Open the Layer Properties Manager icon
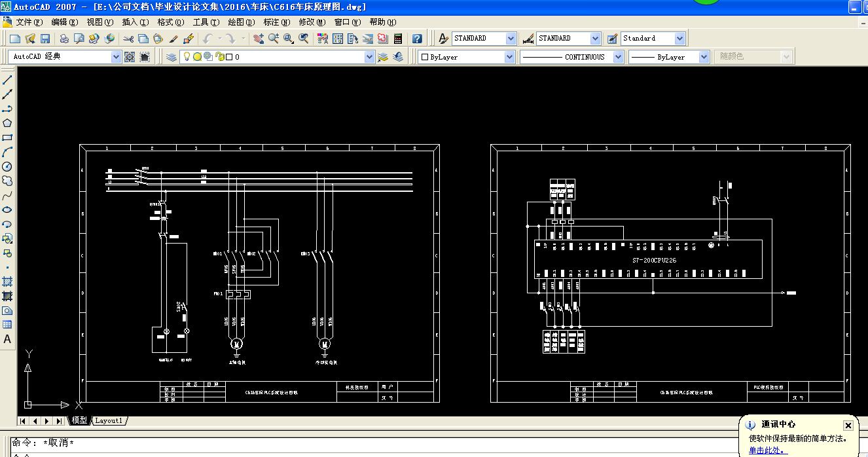This screenshot has height=457, width=868. pos(172,57)
